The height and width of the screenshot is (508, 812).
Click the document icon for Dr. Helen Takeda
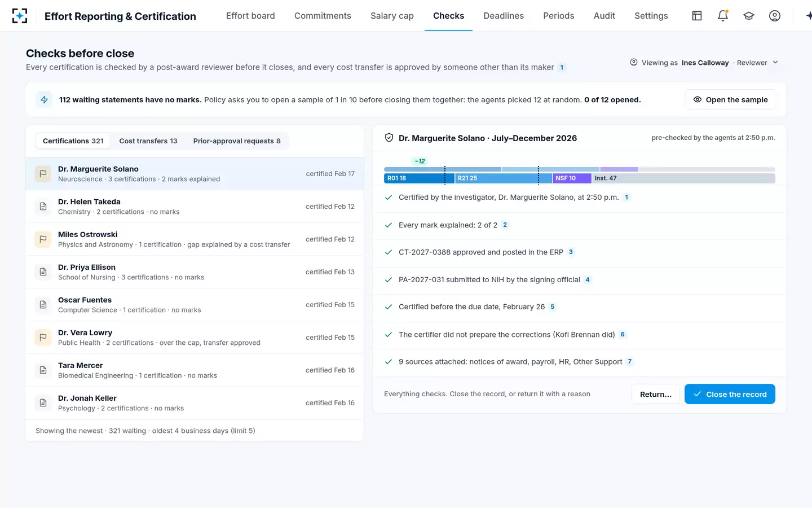(x=43, y=207)
